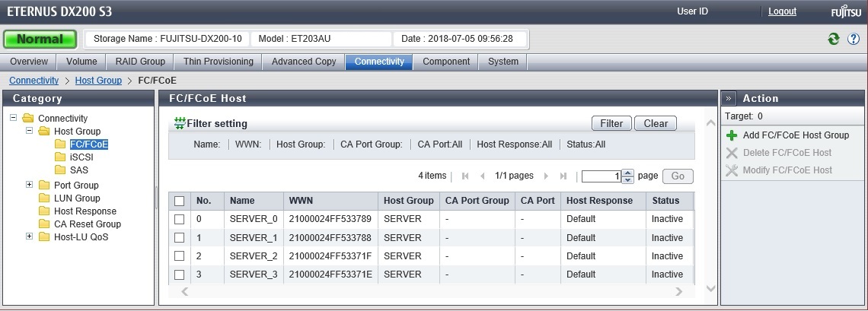The width and height of the screenshot is (868, 311).
Task: Click the Delete FC/FCoE Host X icon
Action: point(732,153)
